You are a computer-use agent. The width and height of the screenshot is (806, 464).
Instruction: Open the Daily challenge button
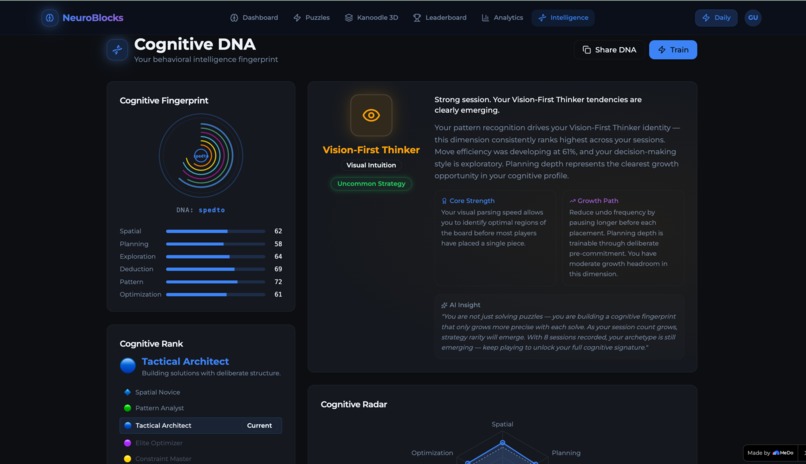tap(716, 17)
